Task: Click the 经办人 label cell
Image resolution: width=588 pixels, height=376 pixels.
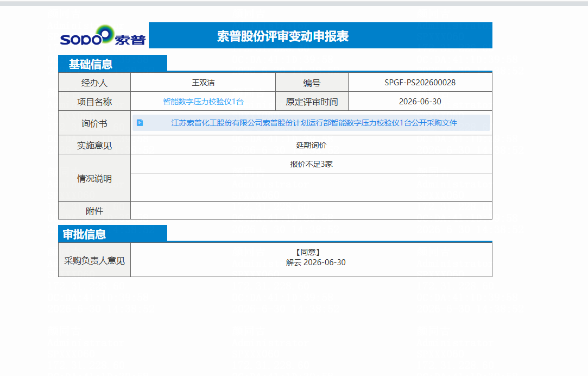Action: pos(94,83)
